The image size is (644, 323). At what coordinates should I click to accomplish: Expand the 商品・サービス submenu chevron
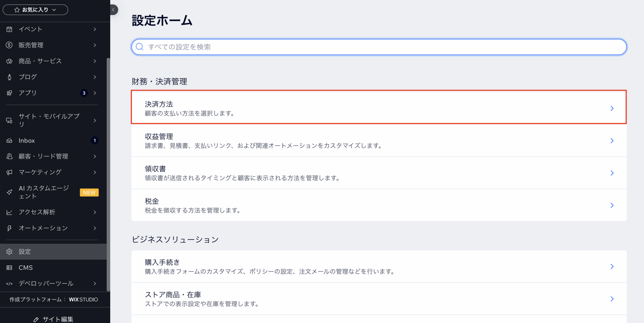[x=95, y=61]
